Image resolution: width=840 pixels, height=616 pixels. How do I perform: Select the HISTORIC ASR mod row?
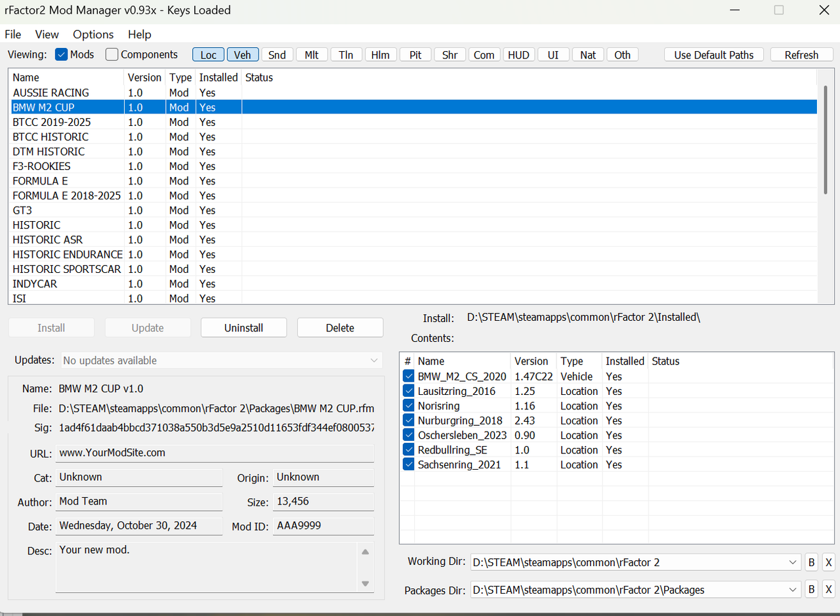point(413,239)
